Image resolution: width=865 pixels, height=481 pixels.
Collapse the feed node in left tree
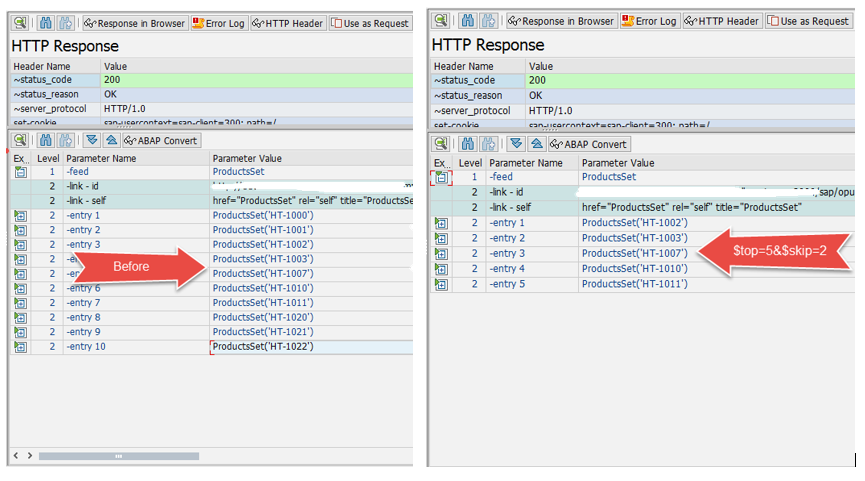pos(20,172)
